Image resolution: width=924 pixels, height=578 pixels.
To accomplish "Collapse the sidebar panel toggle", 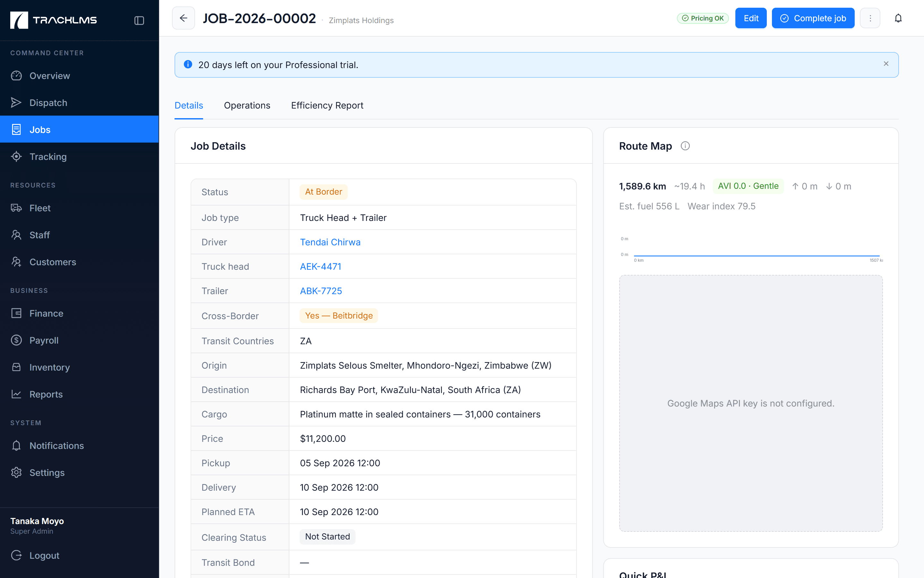I will 139,20.
